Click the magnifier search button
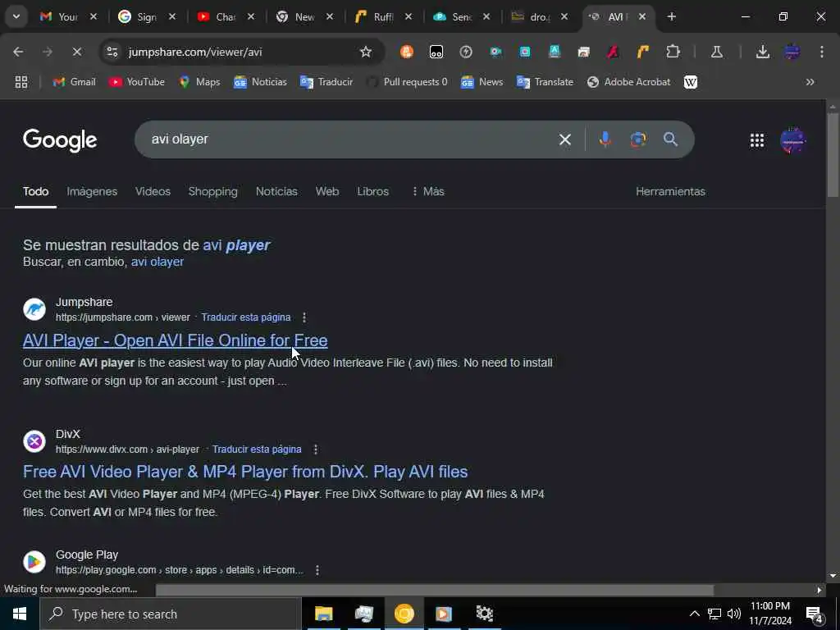This screenshot has width=840, height=630. [x=670, y=139]
